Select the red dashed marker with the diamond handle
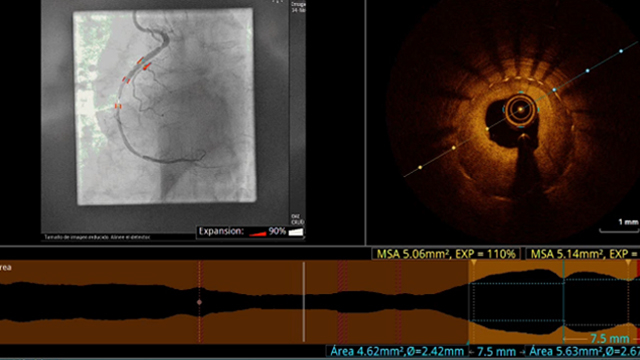The width and height of the screenshot is (640, 360). click(199, 302)
